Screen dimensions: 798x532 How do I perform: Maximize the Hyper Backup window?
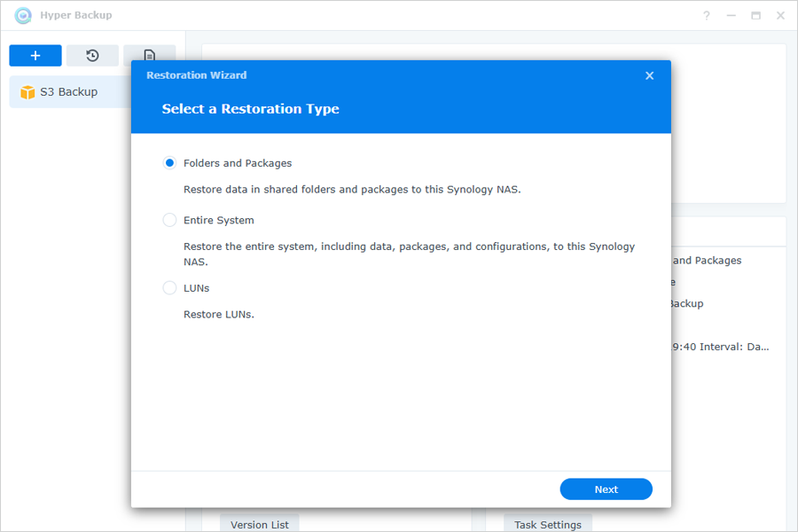click(755, 15)
